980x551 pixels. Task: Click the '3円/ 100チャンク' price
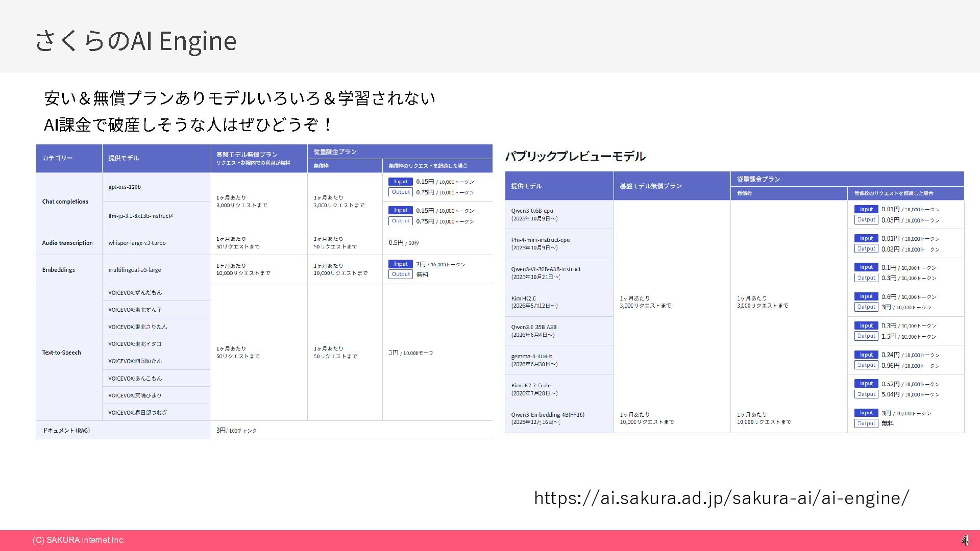(x=236, y=431)
